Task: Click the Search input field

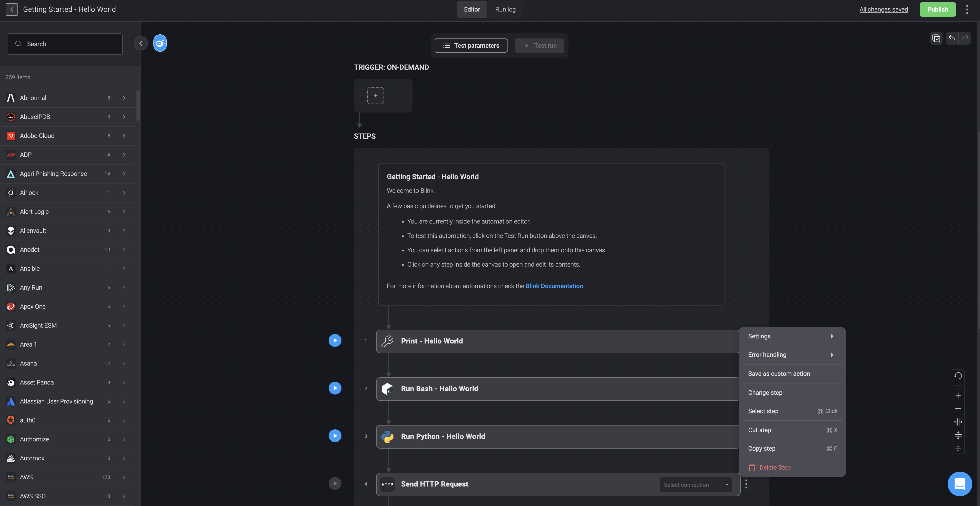Action: point(65,44)
